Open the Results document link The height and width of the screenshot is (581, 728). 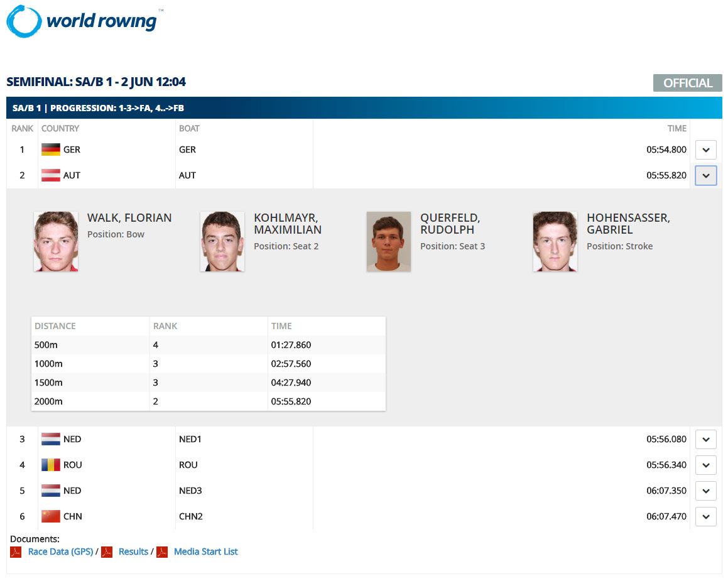133,551
